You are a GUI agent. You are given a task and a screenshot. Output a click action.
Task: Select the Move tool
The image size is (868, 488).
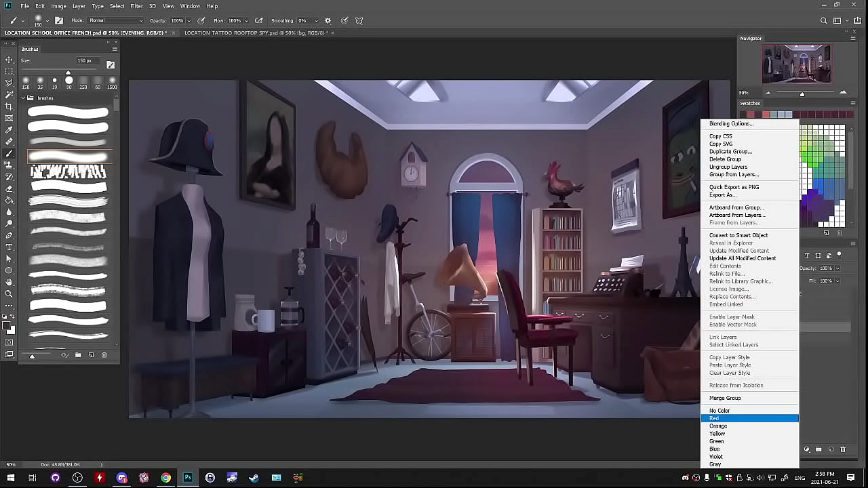click(9, 60)
